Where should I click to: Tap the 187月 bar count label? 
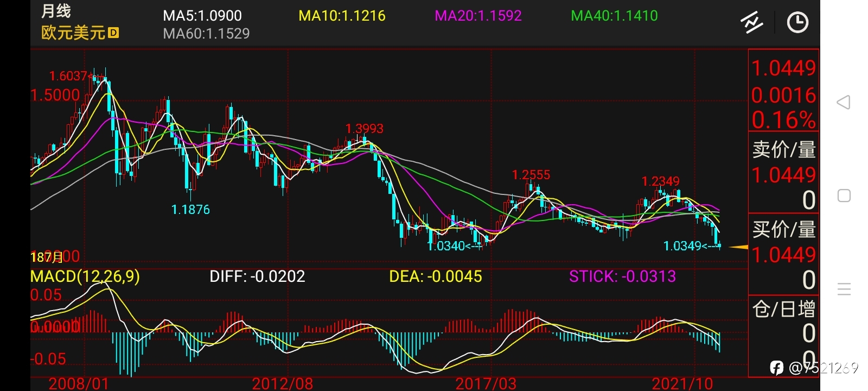(46, 257)
